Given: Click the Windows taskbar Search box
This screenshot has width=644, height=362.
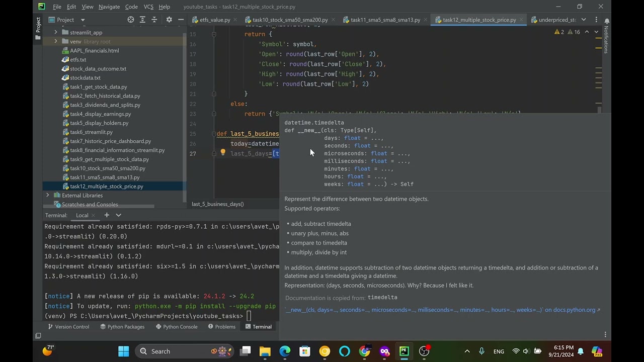Looking at the screenshot, I should [x=185, y=351].
